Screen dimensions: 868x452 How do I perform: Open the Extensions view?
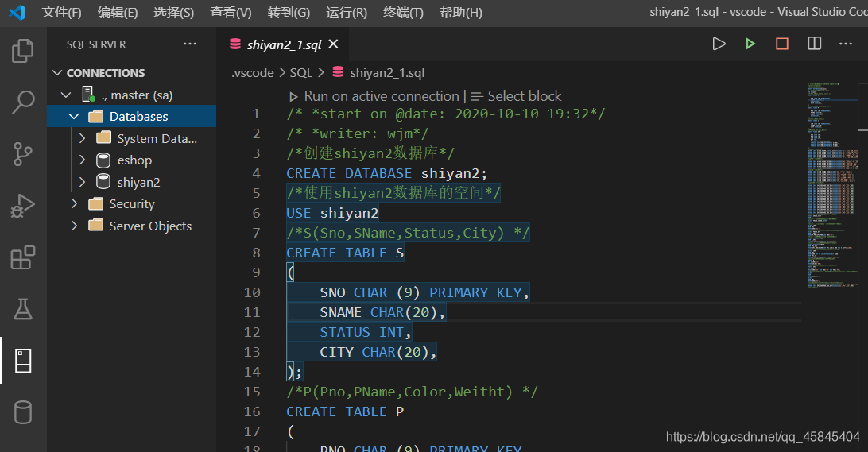pos(23,257)
